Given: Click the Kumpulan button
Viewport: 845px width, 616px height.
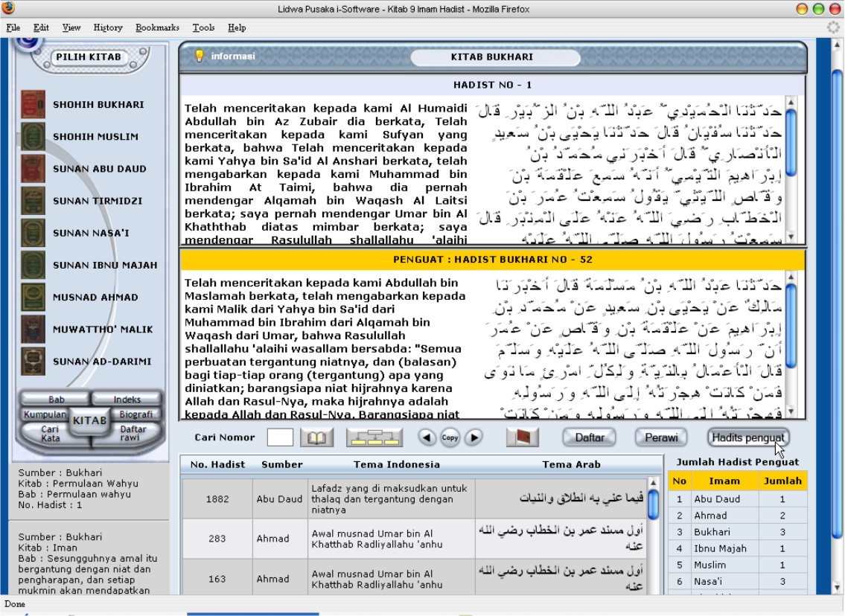Looking at the screenshot, I should pyautogui.click(x=45, y=414).
